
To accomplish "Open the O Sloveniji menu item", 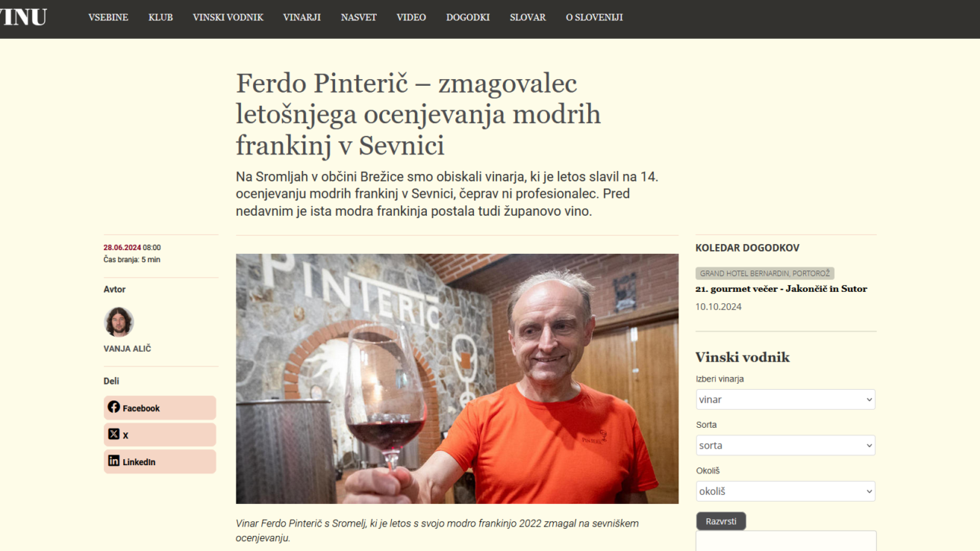I will coord(594,17).
